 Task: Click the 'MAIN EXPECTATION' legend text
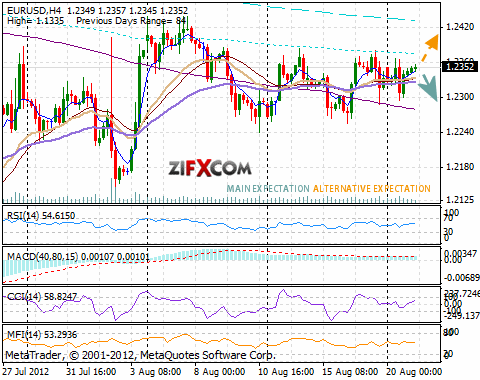click(x=268, y=189)
